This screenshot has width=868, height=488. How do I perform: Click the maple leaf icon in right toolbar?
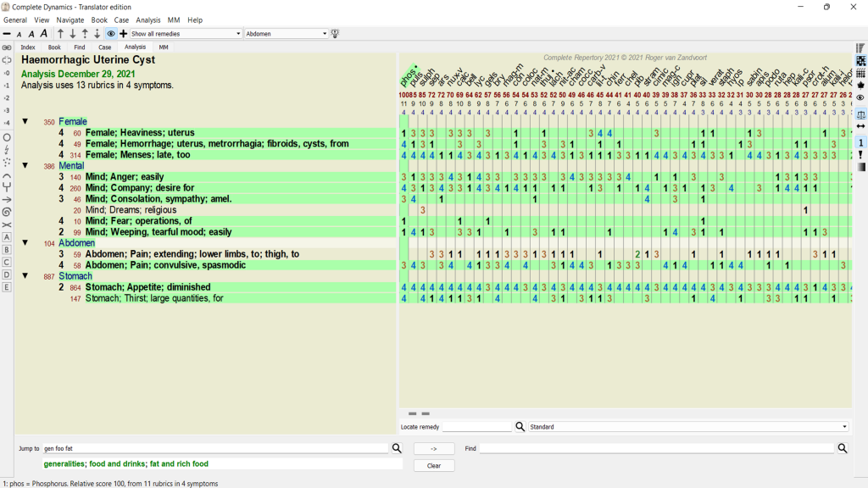(861, 86)
